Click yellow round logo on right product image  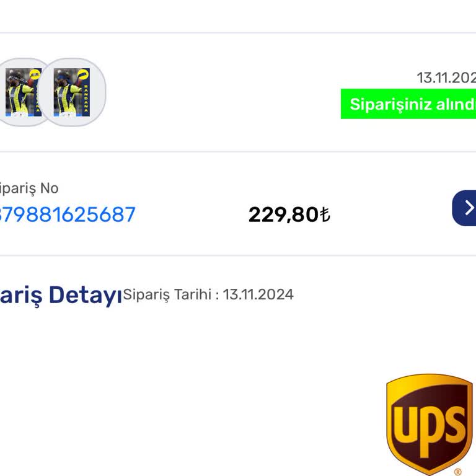click(x=84, y=74)
